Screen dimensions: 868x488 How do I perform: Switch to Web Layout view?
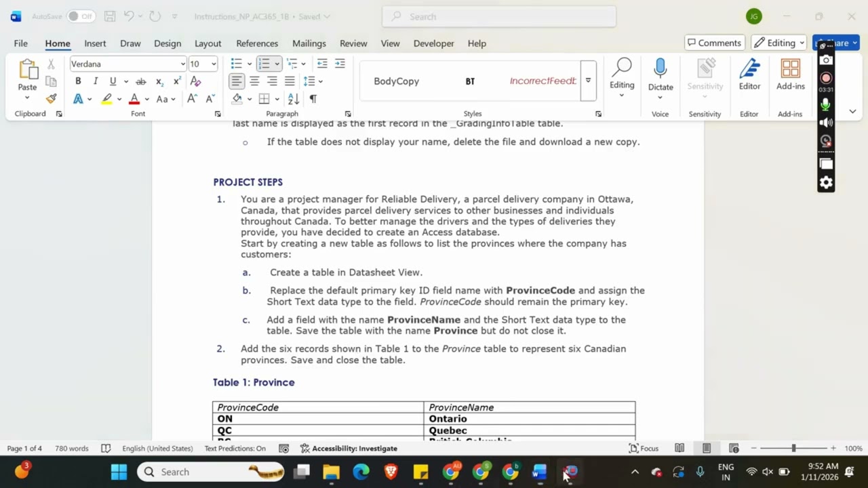pyautogui.click(x=734, y=449)
